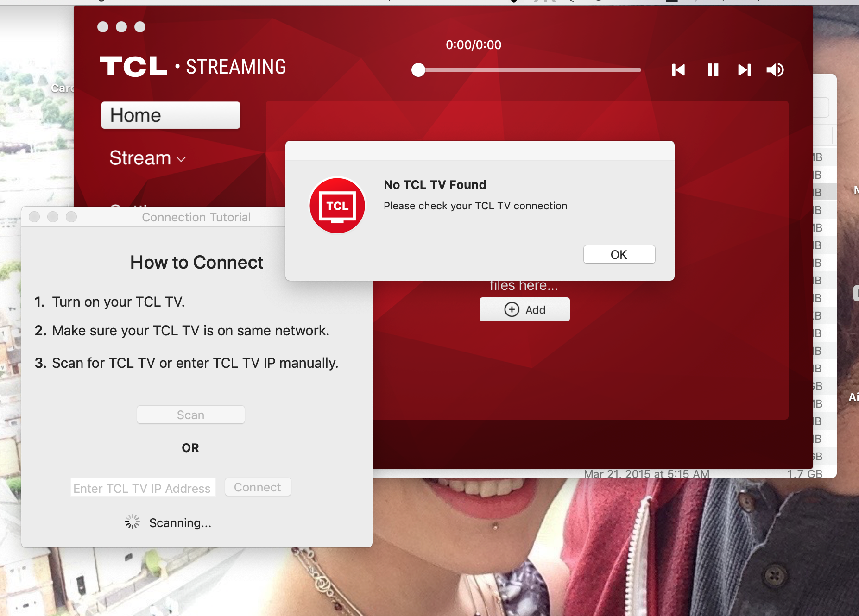Image resolution: width=859 pixels, height=616 pixels.
Task: Open the Home menu item
Action: click(x=171, y=115)
